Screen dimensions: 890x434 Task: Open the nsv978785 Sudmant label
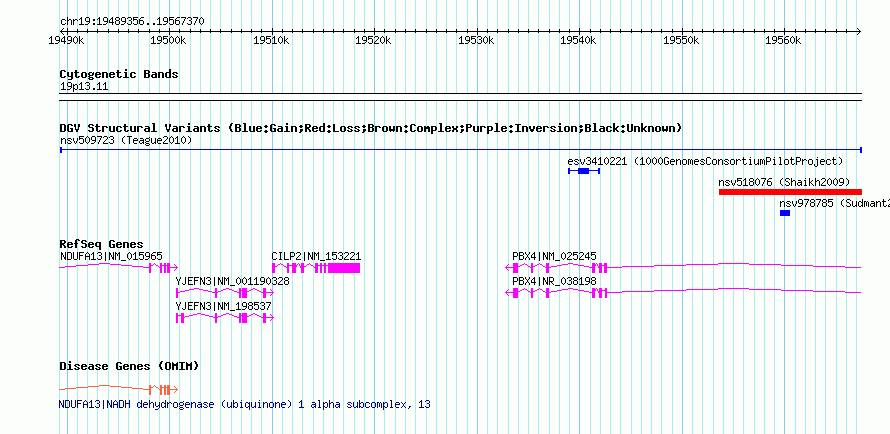point(834,203)
